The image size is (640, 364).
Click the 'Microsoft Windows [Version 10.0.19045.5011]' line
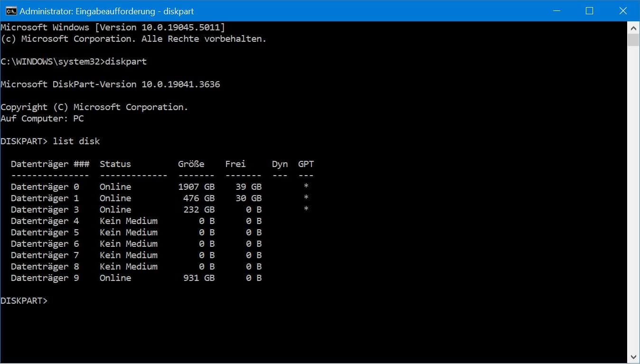(113, 28)
